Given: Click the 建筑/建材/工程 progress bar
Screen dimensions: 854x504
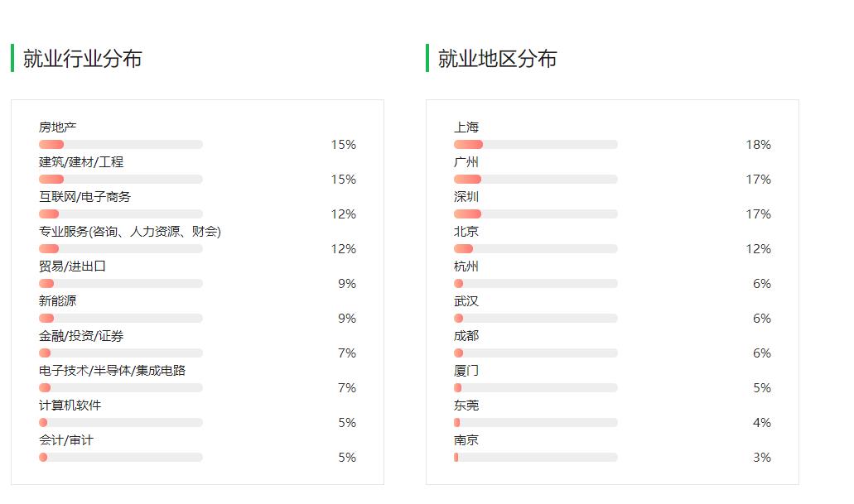Looking at the screenshot, I should pos(120,180).
